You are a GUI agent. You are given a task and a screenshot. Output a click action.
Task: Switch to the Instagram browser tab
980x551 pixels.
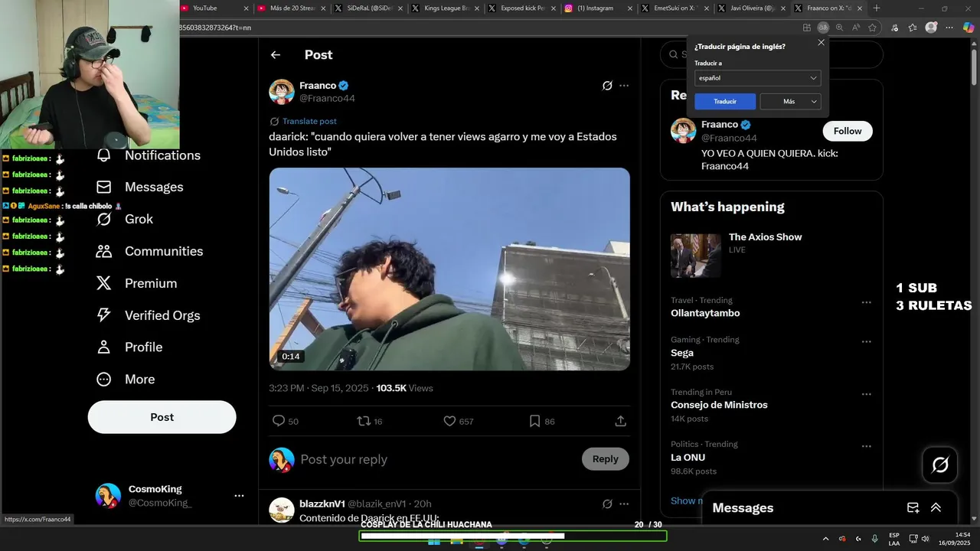[599, 8]
